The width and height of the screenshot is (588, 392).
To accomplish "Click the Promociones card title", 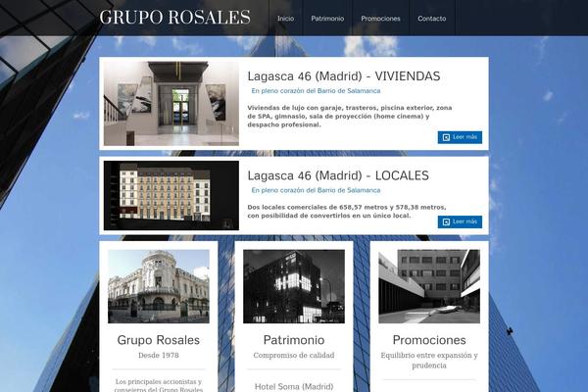I will click(429, 340).
